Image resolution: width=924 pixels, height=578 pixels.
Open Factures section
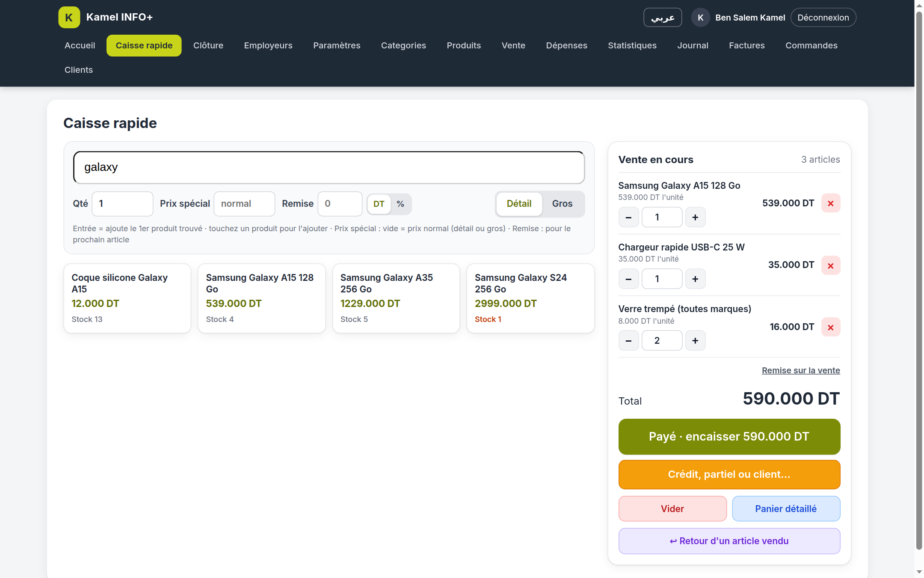click(x=747, y=45)
